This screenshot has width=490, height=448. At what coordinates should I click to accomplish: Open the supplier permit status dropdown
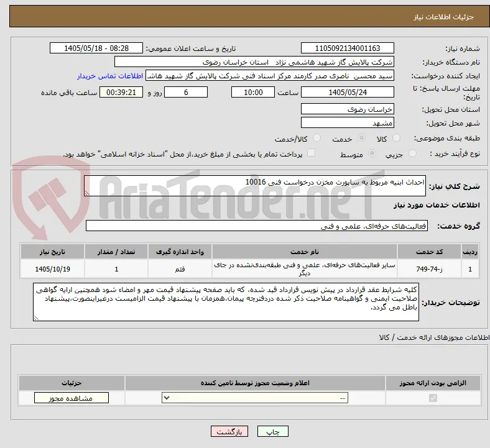(255, 398)
